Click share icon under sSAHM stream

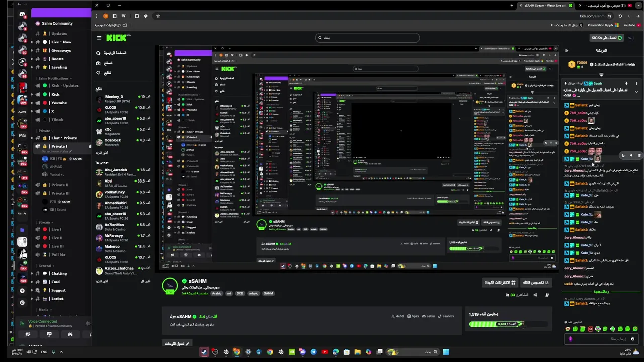(x=535, y=295)
